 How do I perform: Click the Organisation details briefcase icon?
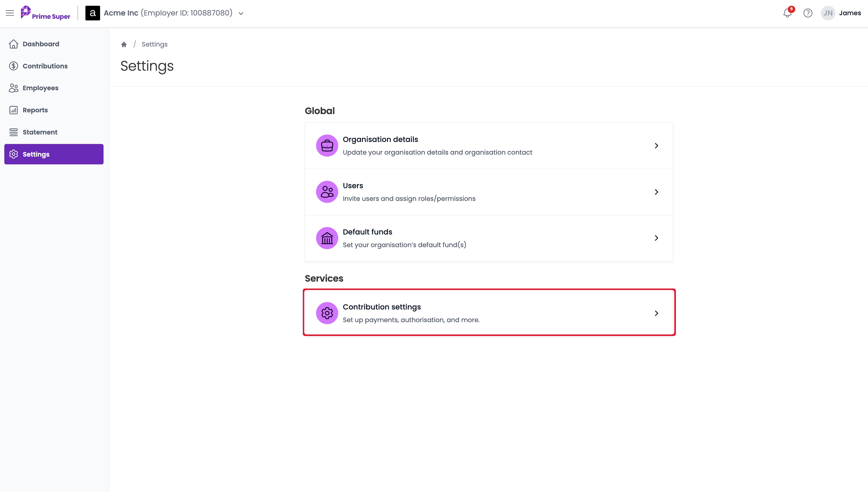(x=327, y=146)
